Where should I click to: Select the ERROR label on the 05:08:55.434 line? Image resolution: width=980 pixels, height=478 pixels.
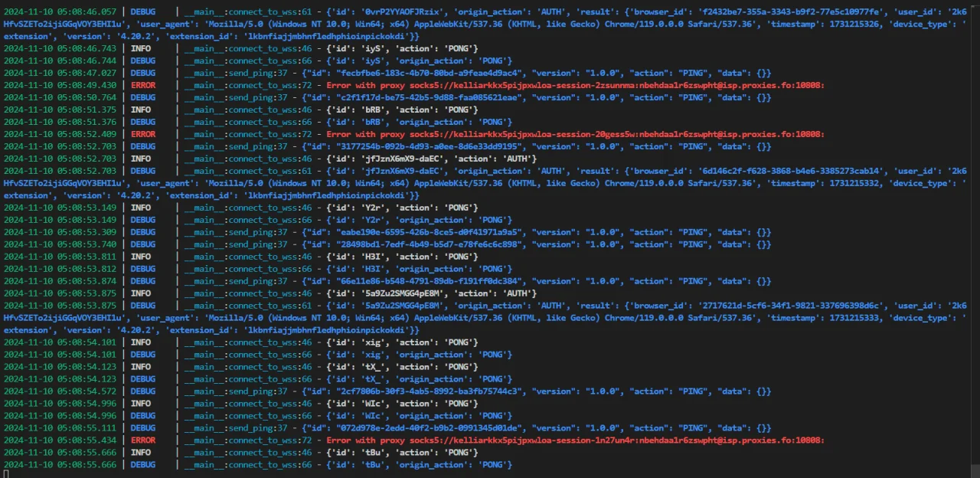pyautogui.click(x=143, y=440)
